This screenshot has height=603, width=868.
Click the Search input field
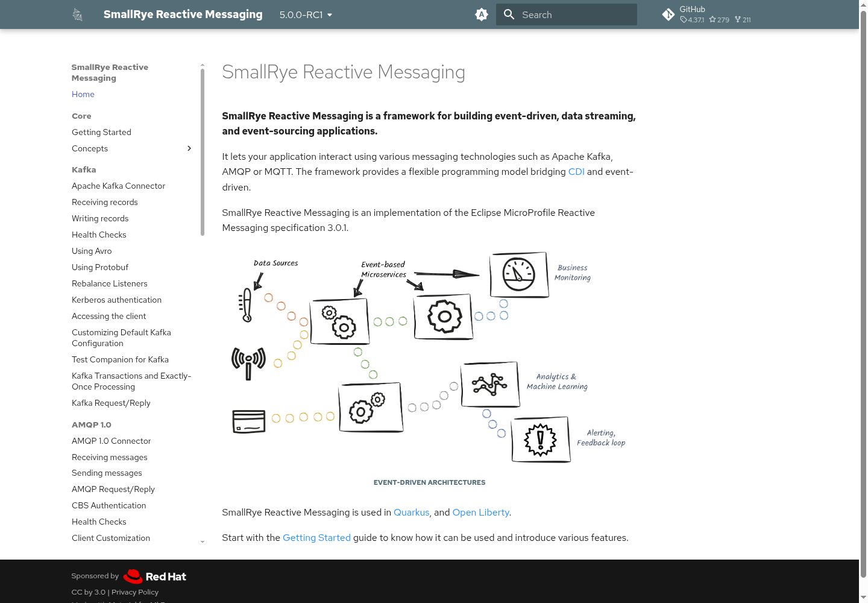coord(567,14)
